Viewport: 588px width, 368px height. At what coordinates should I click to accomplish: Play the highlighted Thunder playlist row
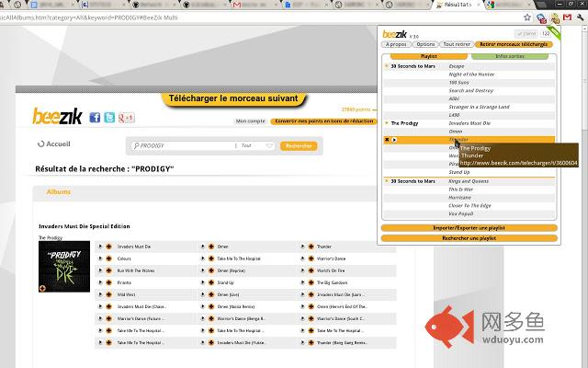[x=394, y=140]
